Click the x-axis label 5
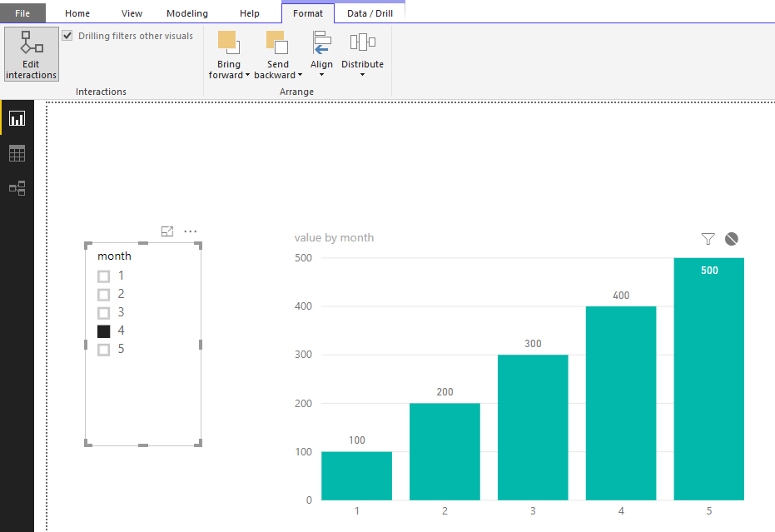 tap(708, 510)
